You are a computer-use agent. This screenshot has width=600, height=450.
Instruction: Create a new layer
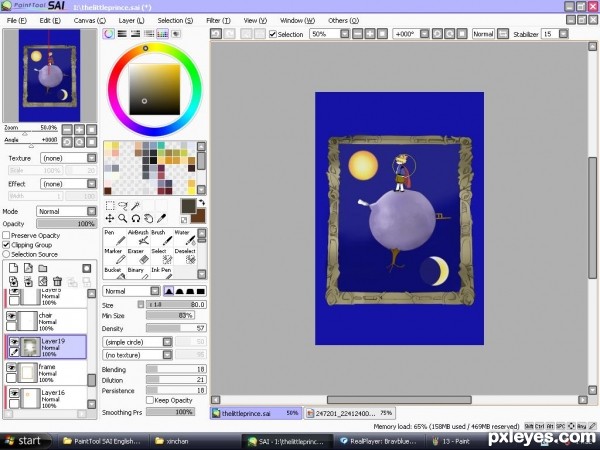click(13, 268)
